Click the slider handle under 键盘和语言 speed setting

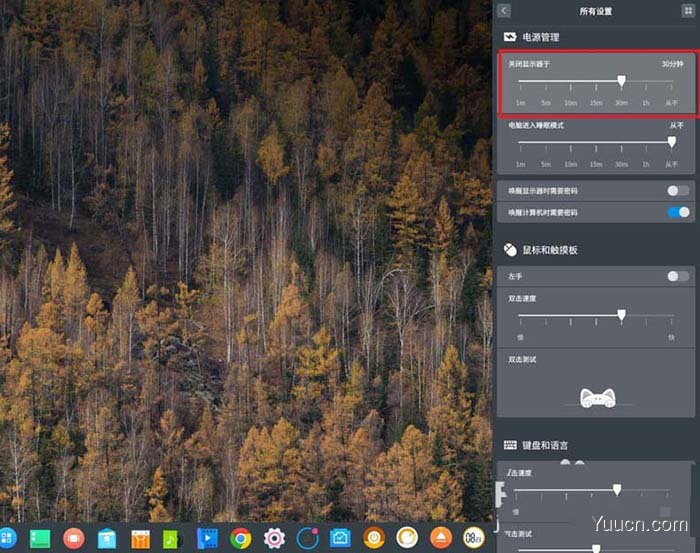(x=617, y=490)
